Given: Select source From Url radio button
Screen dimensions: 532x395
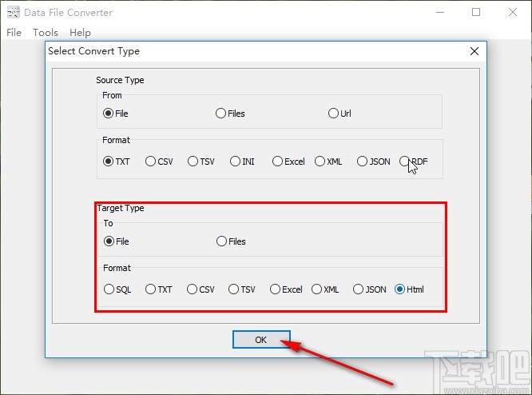Looking at the screenshot, I should click(x=339, y=113).
